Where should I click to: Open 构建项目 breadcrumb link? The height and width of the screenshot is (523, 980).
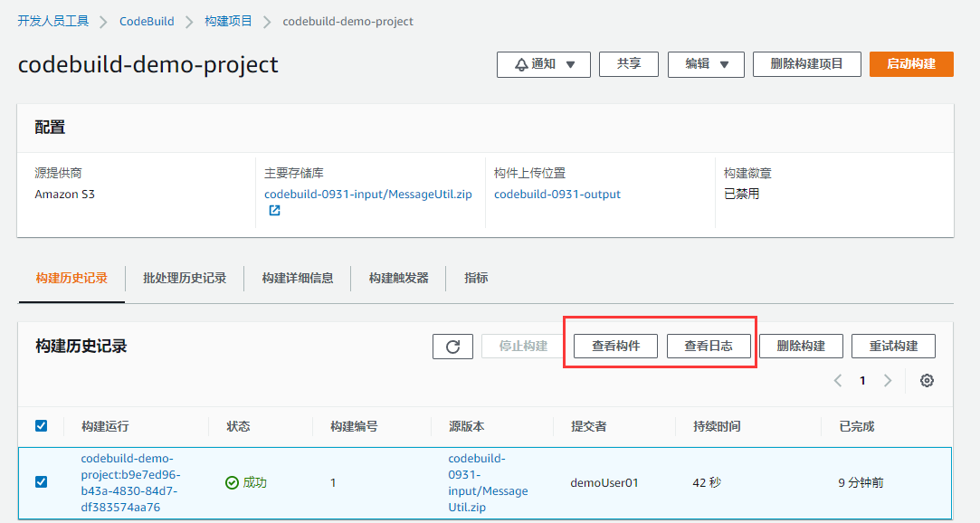(228, 21)
